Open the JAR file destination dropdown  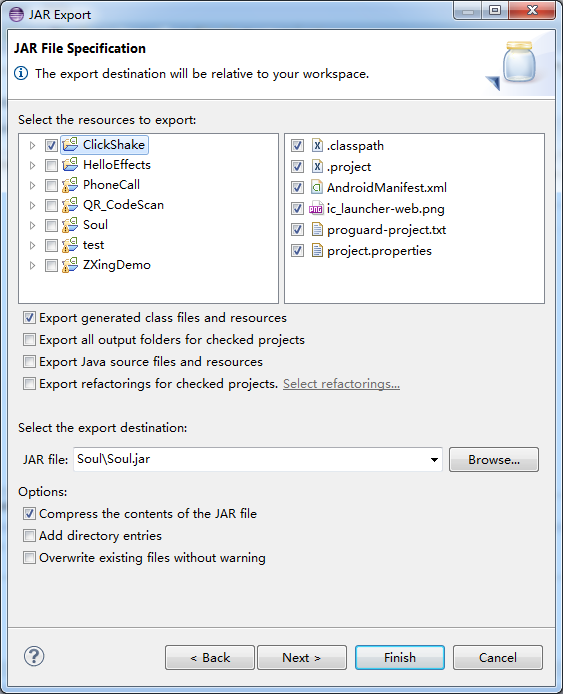(434, 460)
